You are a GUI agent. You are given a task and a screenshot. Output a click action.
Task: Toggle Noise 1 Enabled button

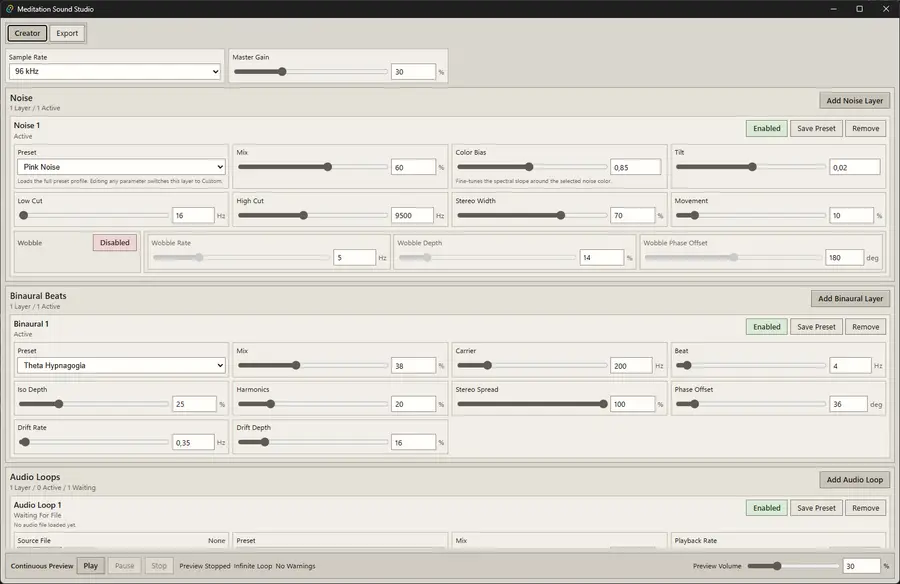pos(767,129)
